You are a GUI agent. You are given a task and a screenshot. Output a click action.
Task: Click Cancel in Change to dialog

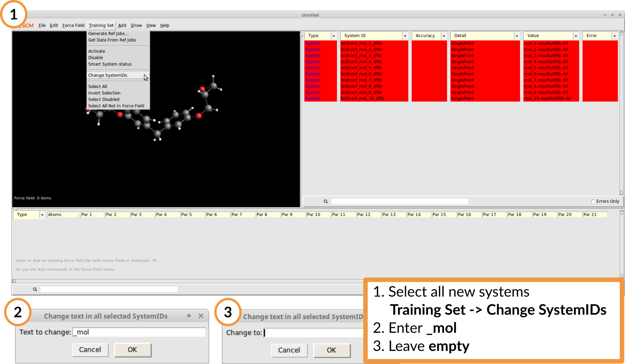click(289, 350)
